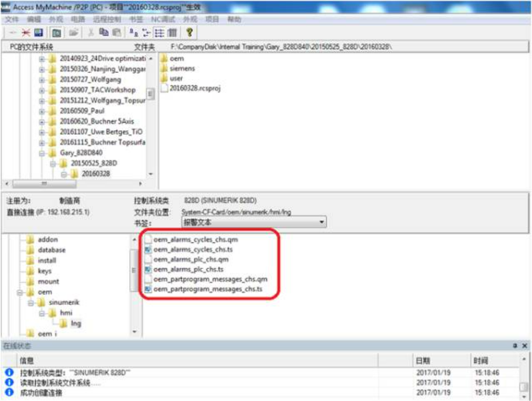Open the 报警文本 bookmark dropdown

322,222
